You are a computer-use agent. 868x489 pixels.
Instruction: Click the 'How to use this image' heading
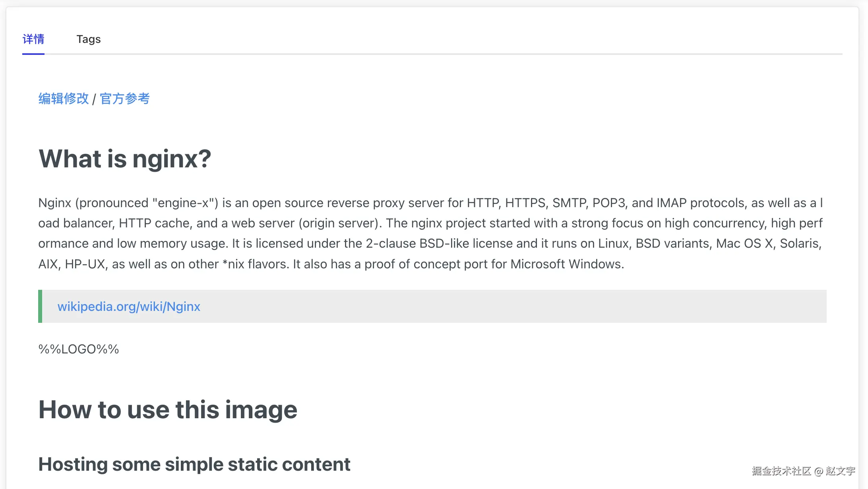click(x=167, y=409)
